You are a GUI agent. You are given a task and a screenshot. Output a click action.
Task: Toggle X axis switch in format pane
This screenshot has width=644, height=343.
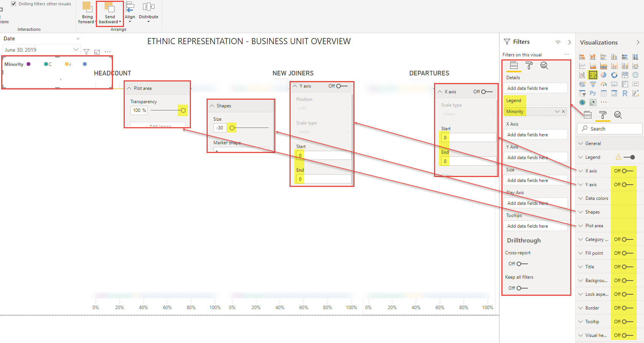coord(627,171)
